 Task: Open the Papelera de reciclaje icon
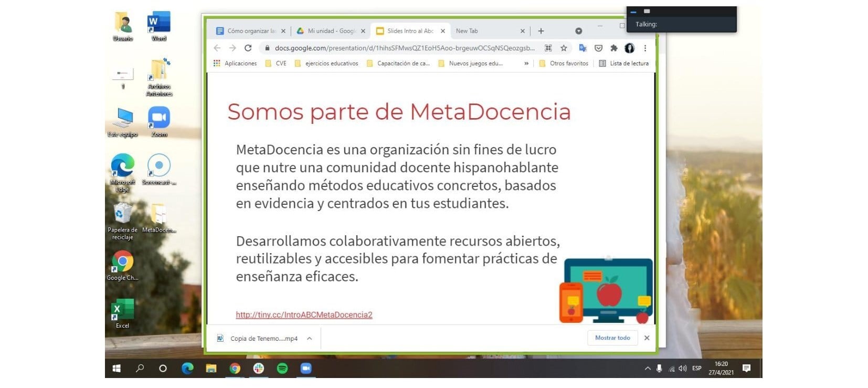(123, 221)
